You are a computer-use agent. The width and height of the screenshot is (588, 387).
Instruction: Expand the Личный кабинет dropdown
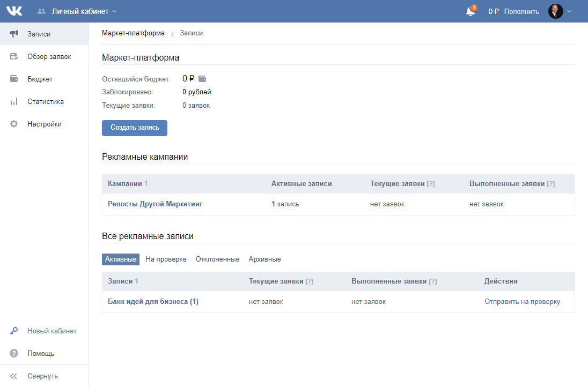tap(84, 11)
